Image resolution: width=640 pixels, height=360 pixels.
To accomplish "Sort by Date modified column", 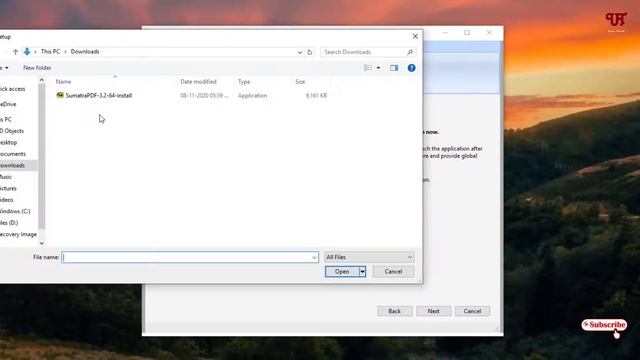I will 198,82.
